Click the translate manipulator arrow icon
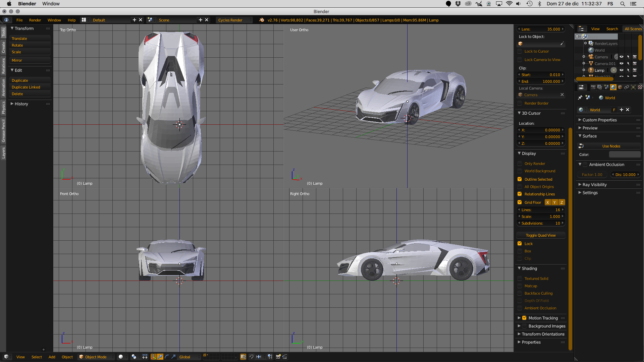The width and height of the screenshot is (644, 362). (x=160, y=357)
